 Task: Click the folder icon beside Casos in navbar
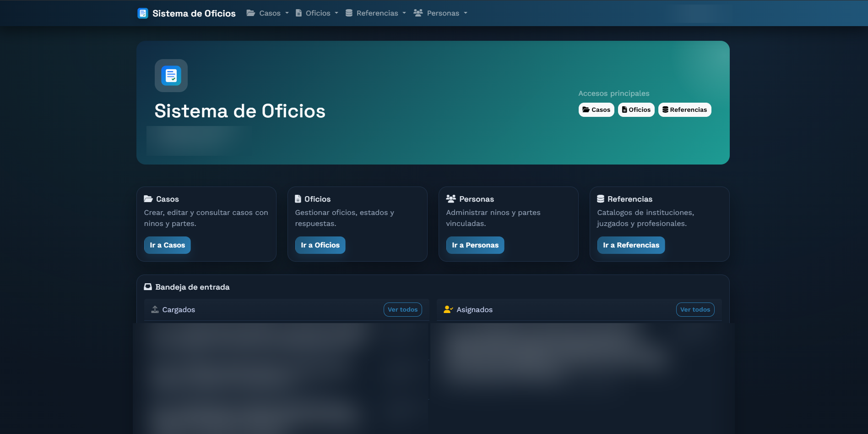coord(251,13)
